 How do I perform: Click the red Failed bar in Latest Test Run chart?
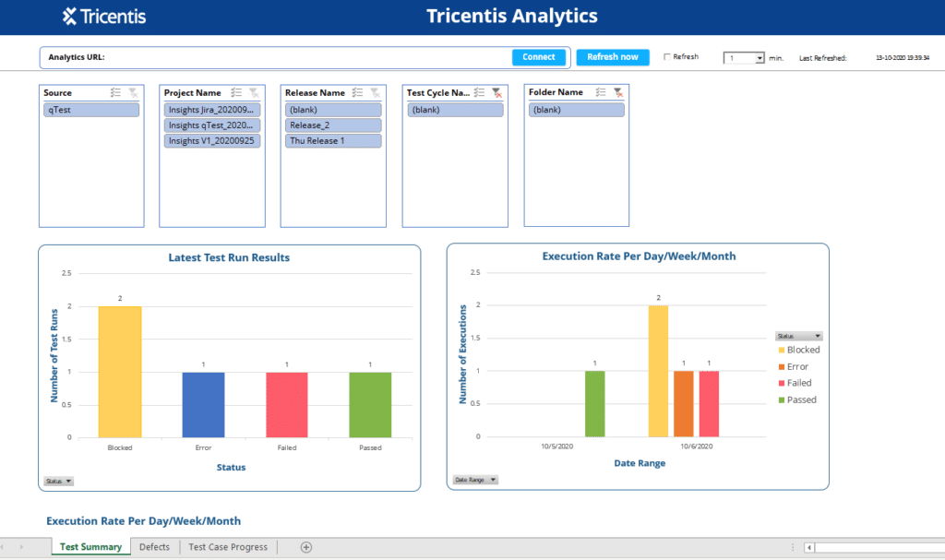tap(287, 405)
